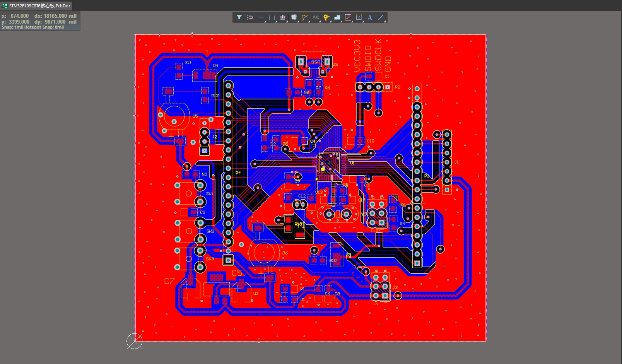The image size is (622, 364).
Task: Select the R10 resistor designator
Action: click(x=333, y=260)
